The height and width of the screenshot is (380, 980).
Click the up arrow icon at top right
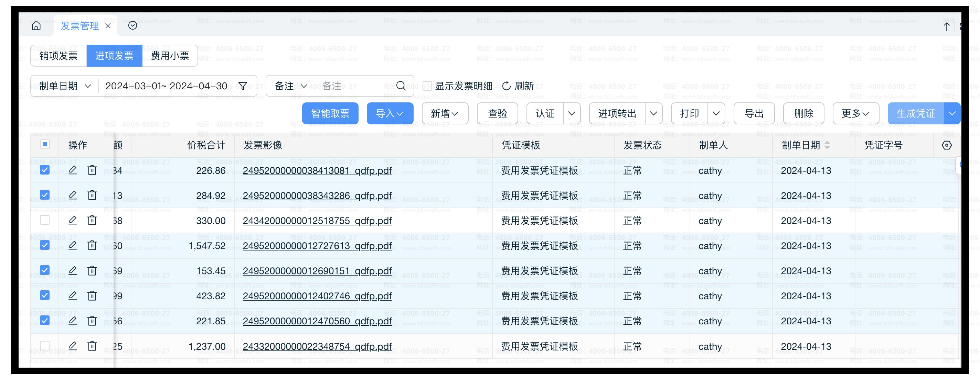(947, 26)
